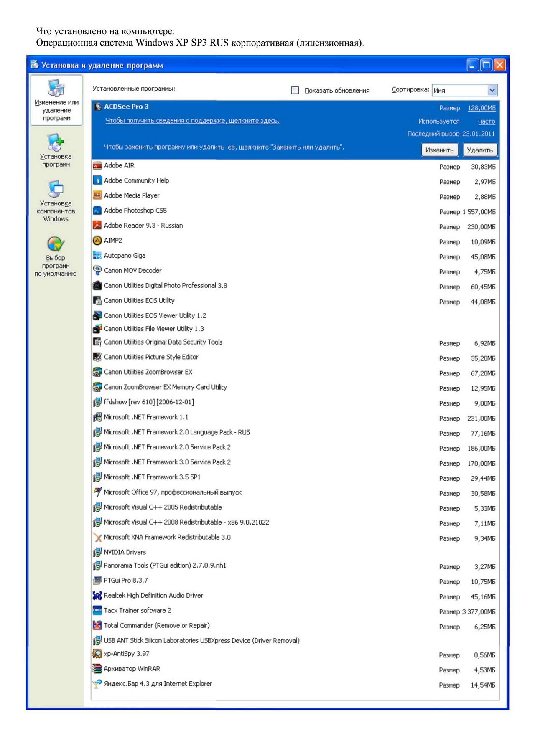Switch to 'Установка компонентов Windows'

click(x=56, y=201)
